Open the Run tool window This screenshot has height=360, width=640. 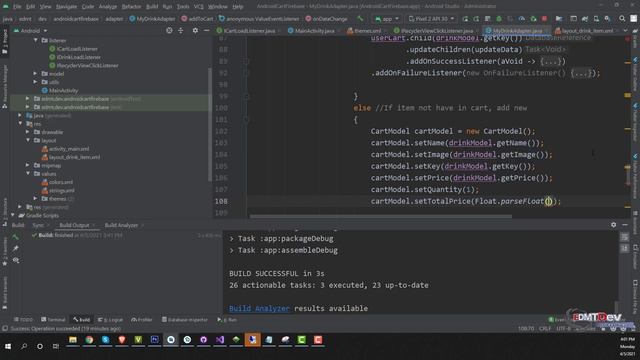[x=227, y=320]
